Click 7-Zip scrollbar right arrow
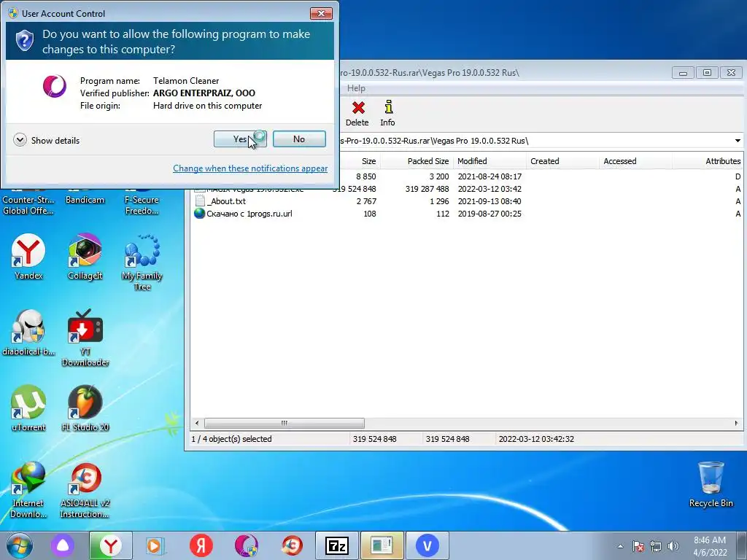Viewport: 747px width, 560px height. point(737,423)
